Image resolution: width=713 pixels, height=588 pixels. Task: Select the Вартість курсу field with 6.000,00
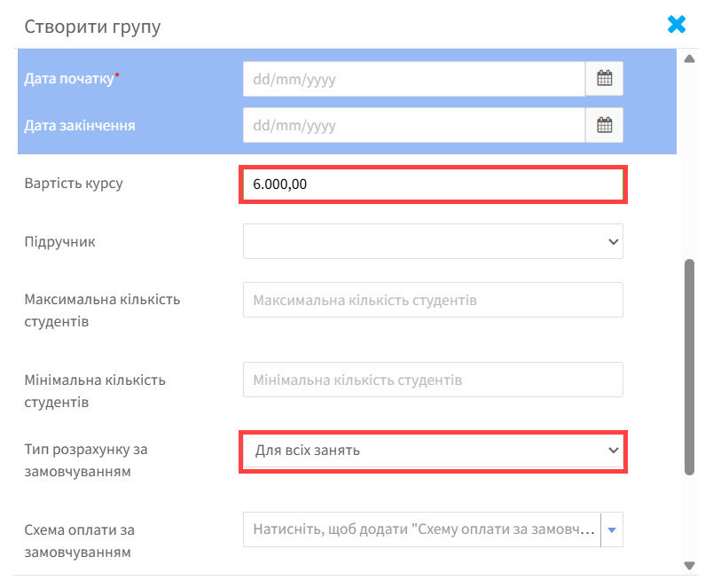[x=433, y=184]
